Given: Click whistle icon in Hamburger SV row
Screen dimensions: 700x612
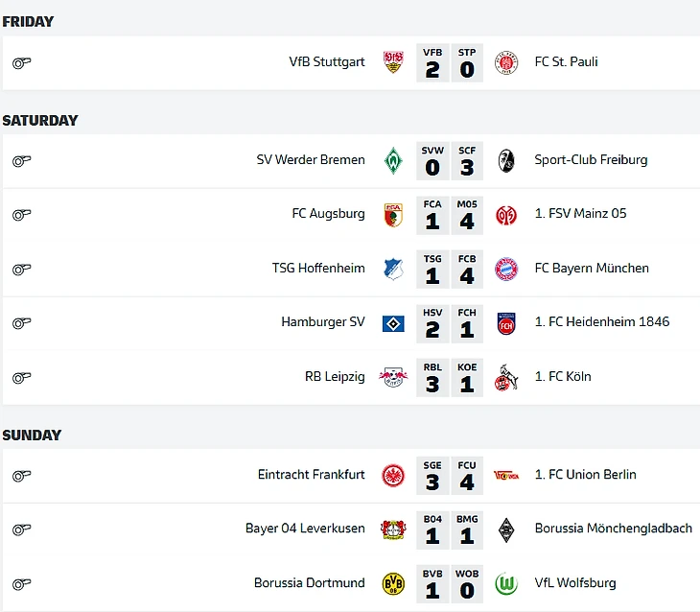Looking at the screenshot, I should [x=21, y=323].
